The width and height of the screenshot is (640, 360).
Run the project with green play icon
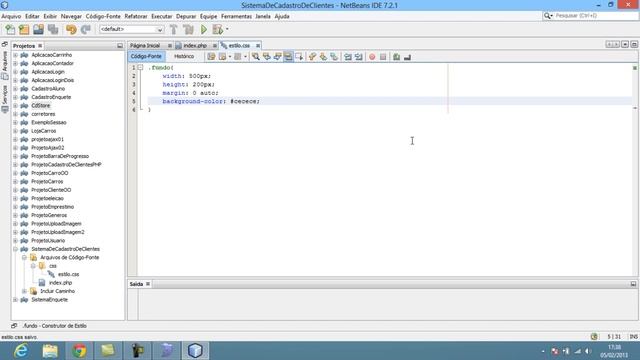click(x=204, y=29)
